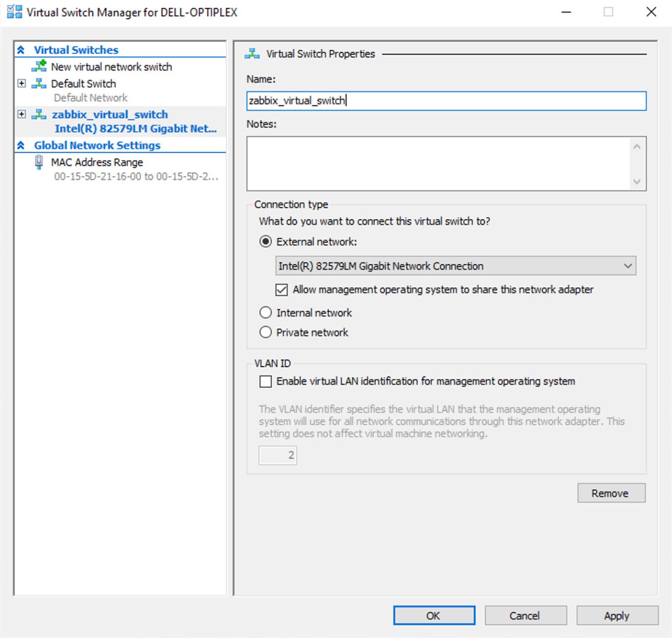Image resolution: width=672 pixels, height=638 pixels.
Task: Click the 00-15-5D-21-16-00 MAC range text
Action: pyautogui.click(x=136, y=176)
